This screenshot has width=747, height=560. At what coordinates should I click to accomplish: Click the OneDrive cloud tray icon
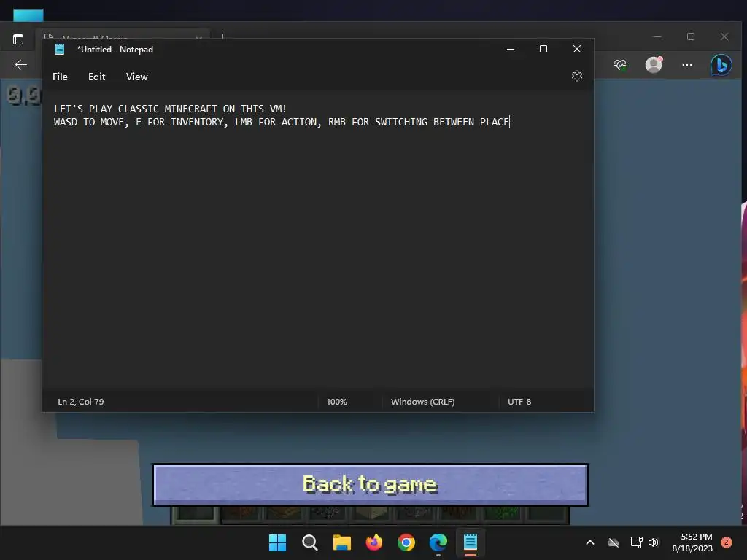613,542
